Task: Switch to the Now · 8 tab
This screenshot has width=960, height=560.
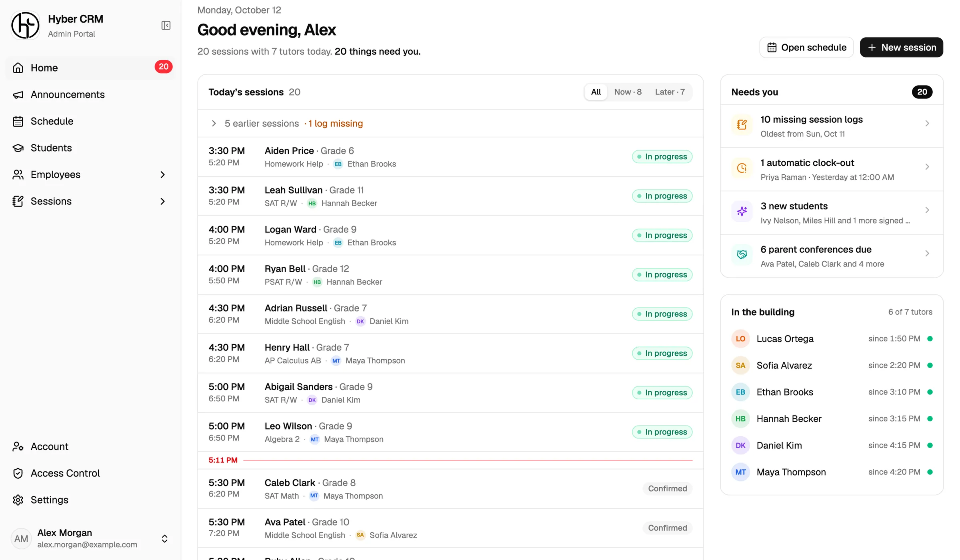Action: tap(628, 92)
